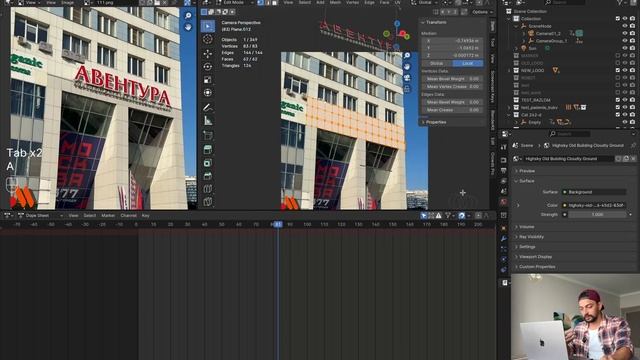Select the Scale tool in viewport toolbar
This screenshot has height=360, width=640.
[x=208, y=80]
